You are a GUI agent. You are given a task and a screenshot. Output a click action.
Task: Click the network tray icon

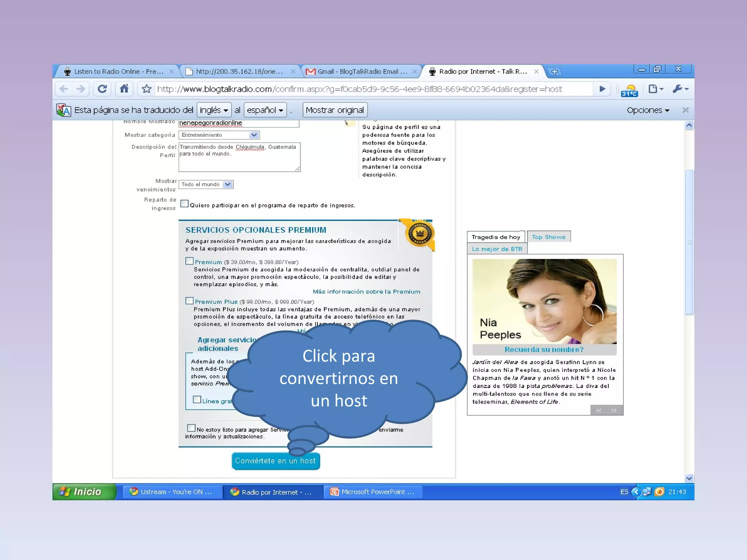[x=647, y=492]
